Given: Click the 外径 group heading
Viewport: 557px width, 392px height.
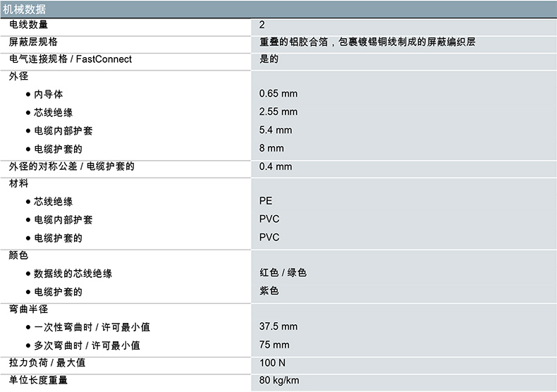Looking at the screenshot, I should click(x=18, y=76).
